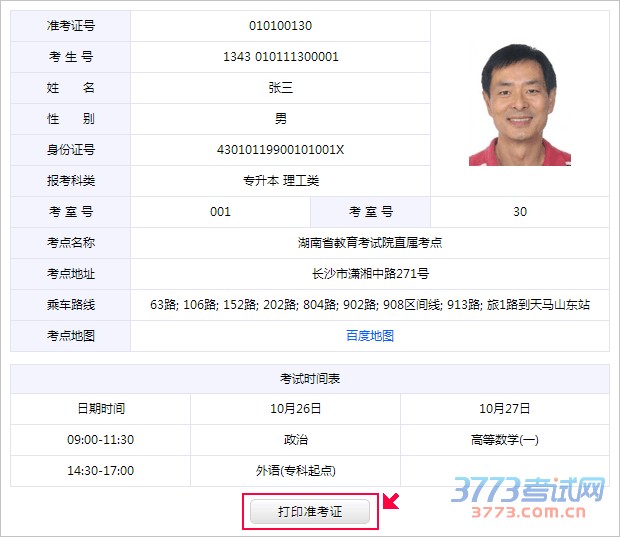This screenshot has height=537, width=620.
Task: Click the exam room value 001
Action: (220, 212)
